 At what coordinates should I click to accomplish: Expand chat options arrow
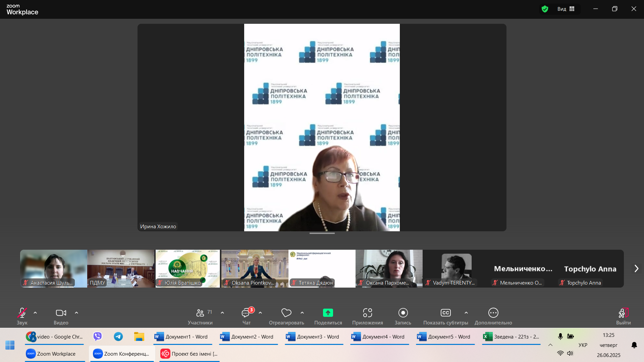260,313
